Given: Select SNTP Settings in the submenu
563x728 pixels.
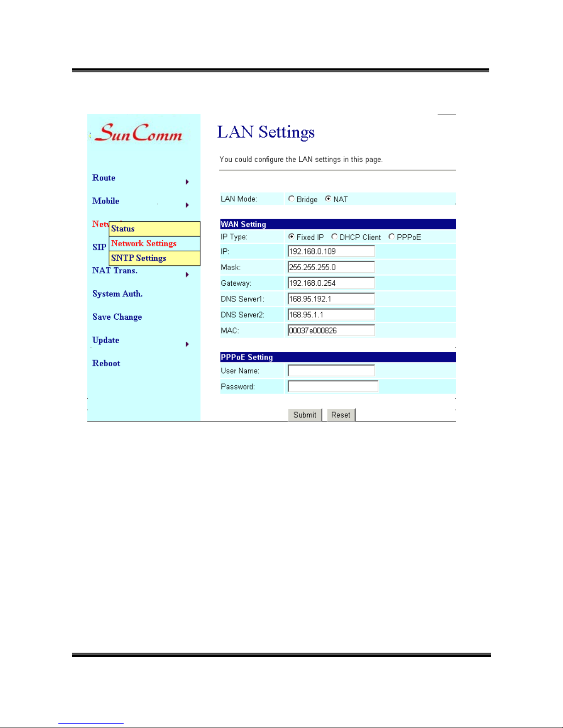Looking at the screenshot, I should (154, 258).
